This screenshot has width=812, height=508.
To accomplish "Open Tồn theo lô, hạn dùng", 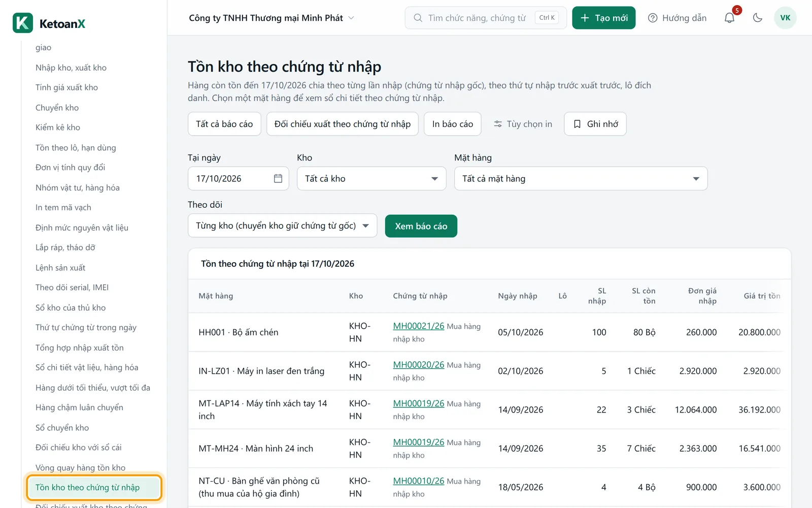I will click(x=76, y=148).
